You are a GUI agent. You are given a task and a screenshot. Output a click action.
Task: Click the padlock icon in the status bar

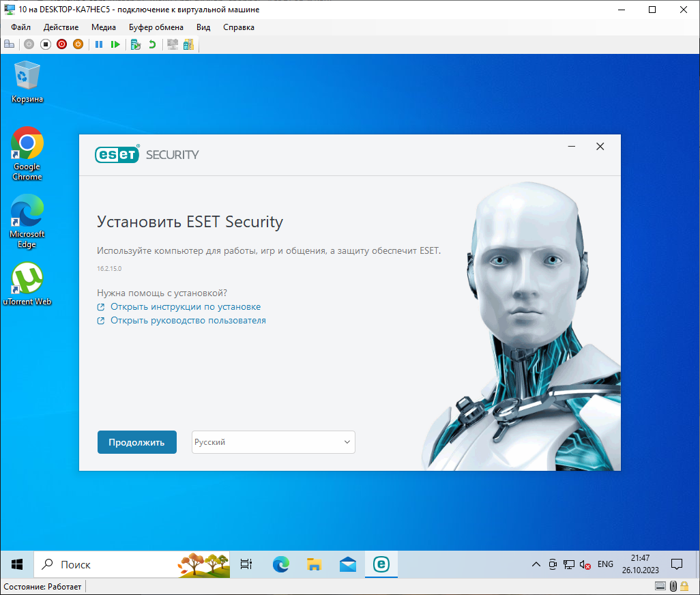(x=684, y=586)
